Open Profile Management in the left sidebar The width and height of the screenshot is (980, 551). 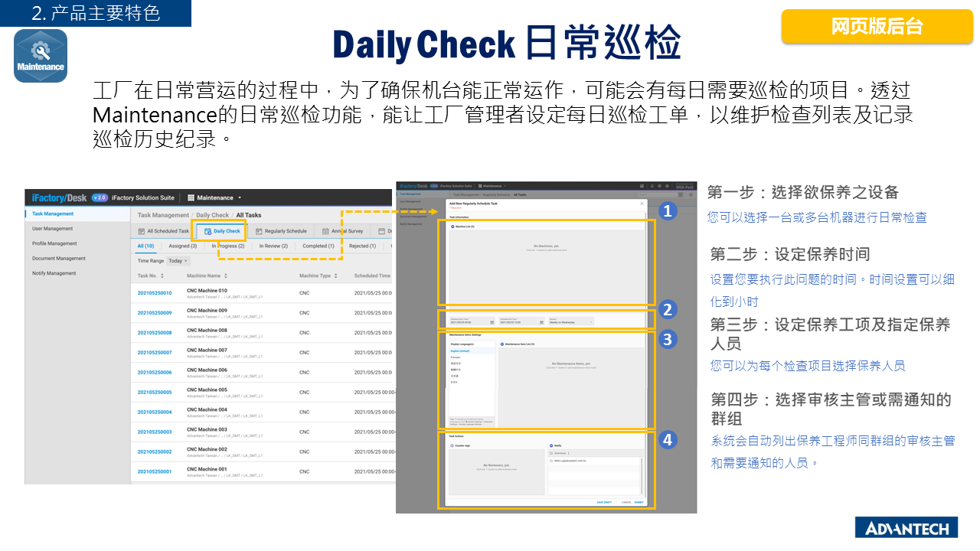tap(54, 243)
